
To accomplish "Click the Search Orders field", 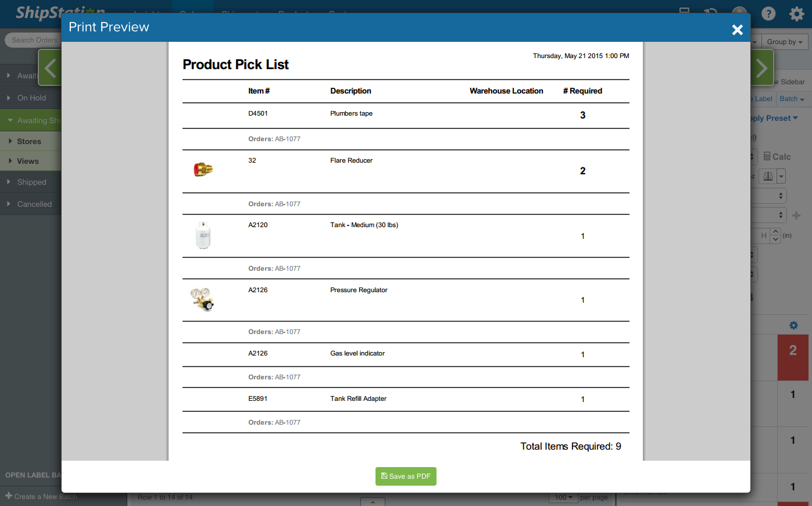I will click(x=34, y=40).
